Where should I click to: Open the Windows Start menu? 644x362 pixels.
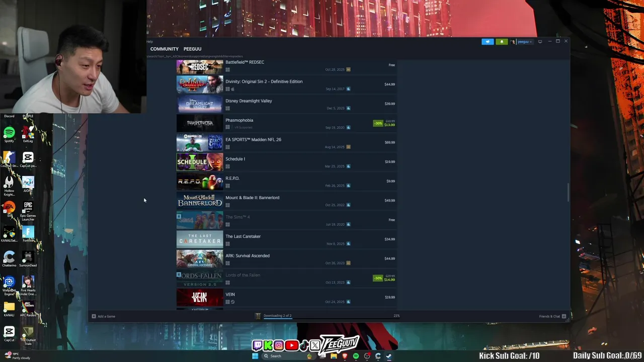pos(255,356)
